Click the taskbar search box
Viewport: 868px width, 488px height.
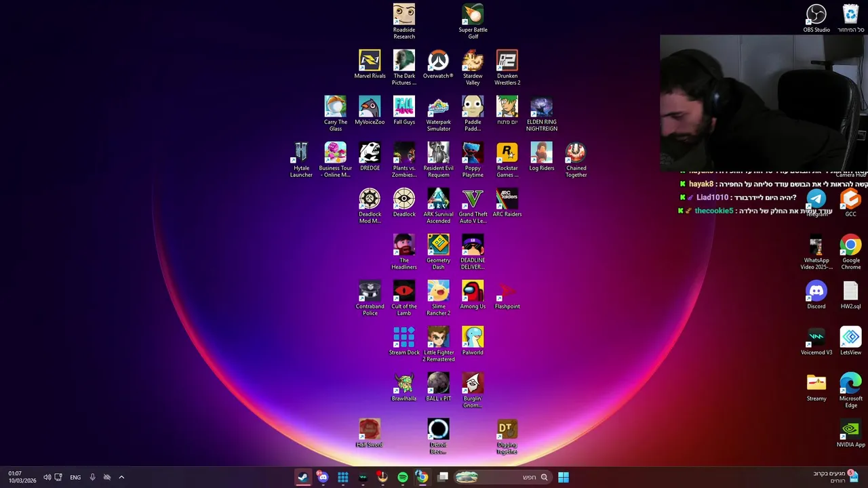point(502,477)
